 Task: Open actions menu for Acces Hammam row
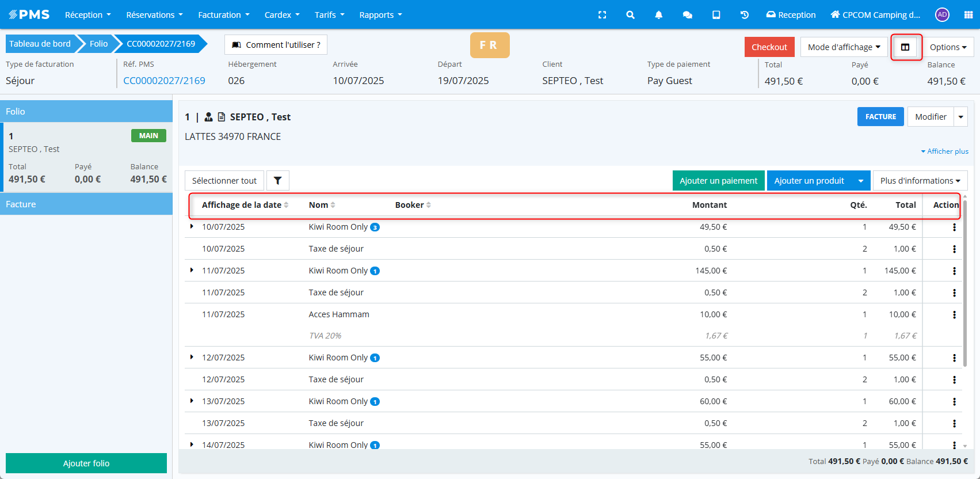(954, 315)
